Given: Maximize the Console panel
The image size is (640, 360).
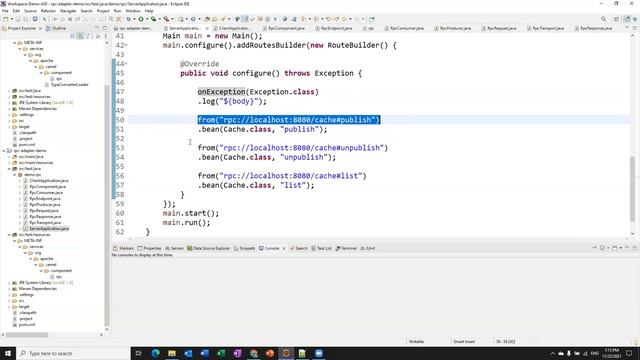Looking at the screenshot, I should point(635,248).
